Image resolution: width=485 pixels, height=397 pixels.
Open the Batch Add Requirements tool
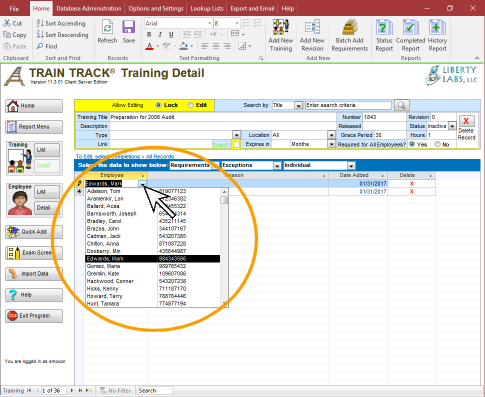pyautogui.click(x=349, y=35)
